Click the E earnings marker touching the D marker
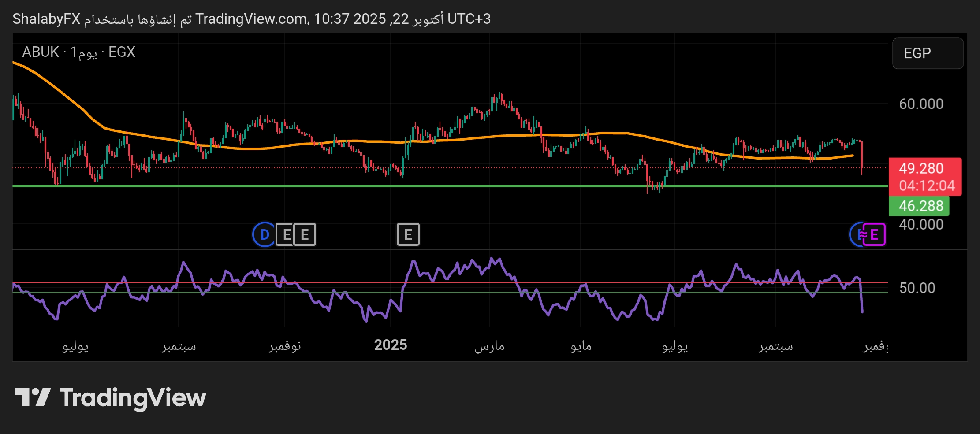This screenshot has width=980, height=434. pos(287,234)
